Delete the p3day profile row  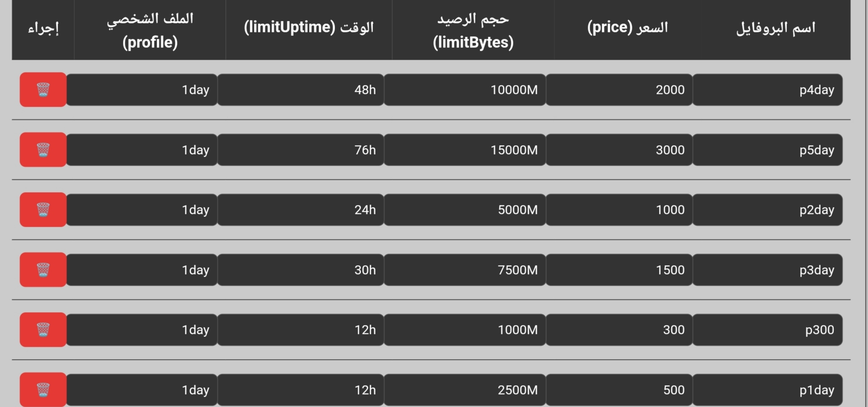tap(43, 270)
